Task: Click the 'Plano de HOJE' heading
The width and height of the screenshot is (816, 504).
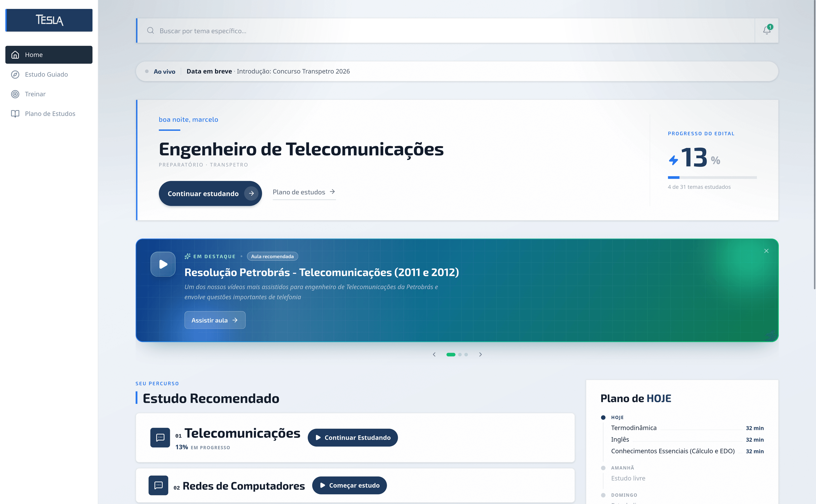Action: pyautogui.click(x=636, y=398)
